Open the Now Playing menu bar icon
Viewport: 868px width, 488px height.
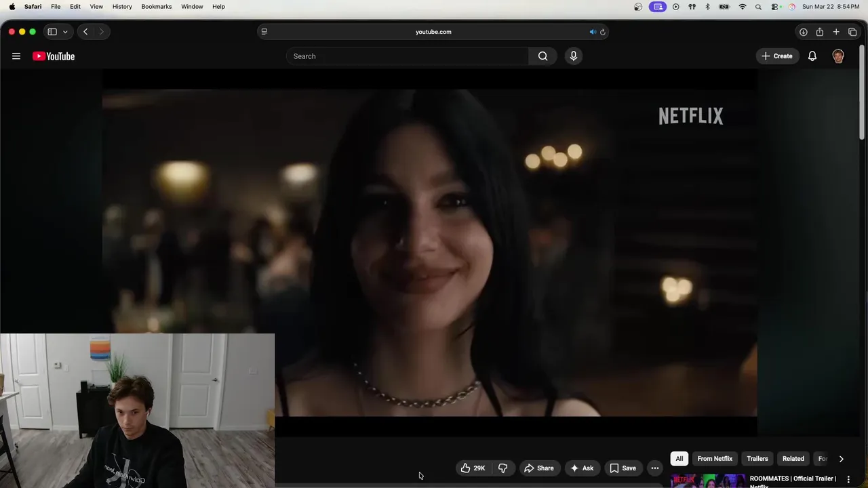pos(675,7)
